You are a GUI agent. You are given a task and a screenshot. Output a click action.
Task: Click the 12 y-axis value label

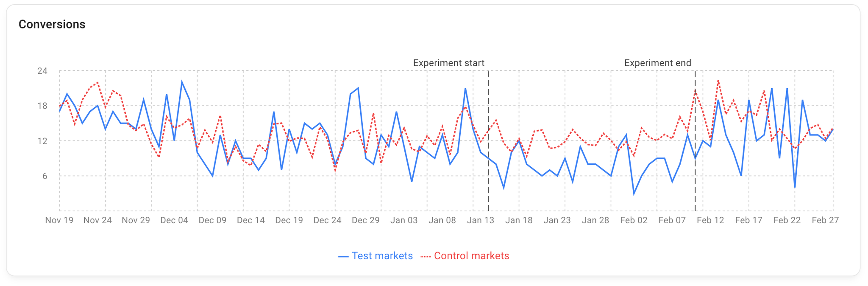pyautogui.click(x=42, y=141)
